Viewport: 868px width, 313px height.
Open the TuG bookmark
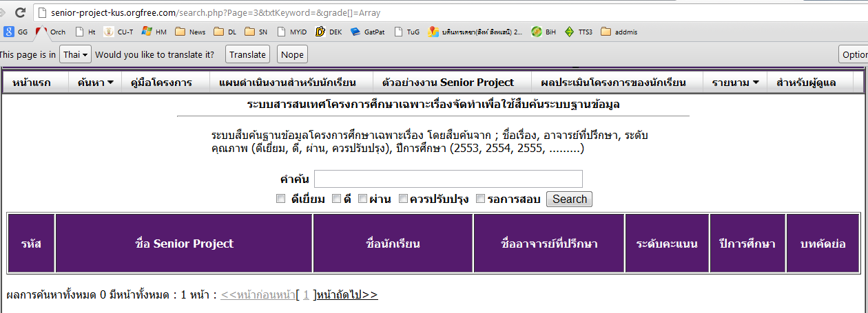(407, 32)
